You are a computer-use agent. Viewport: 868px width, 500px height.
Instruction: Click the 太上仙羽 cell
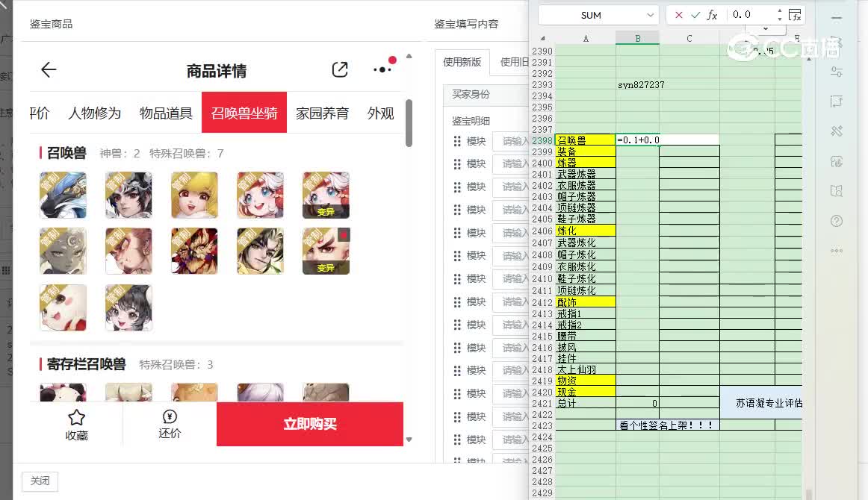(x=585, y=369)
